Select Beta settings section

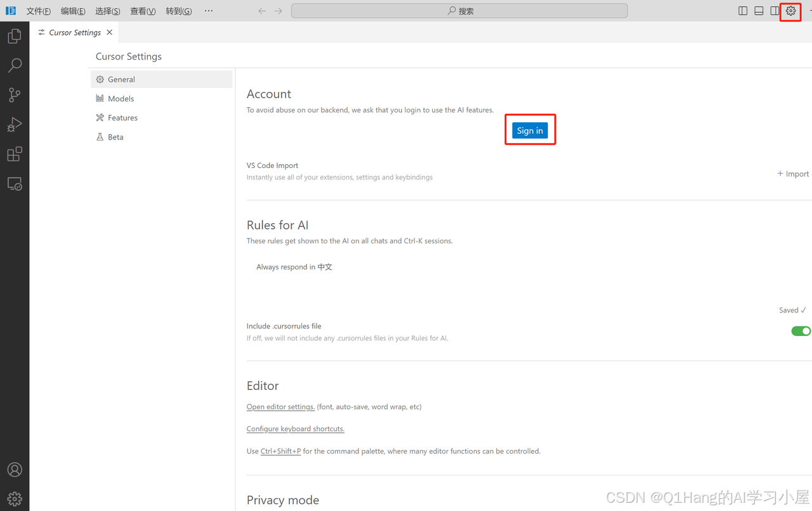tap(162, 136)
